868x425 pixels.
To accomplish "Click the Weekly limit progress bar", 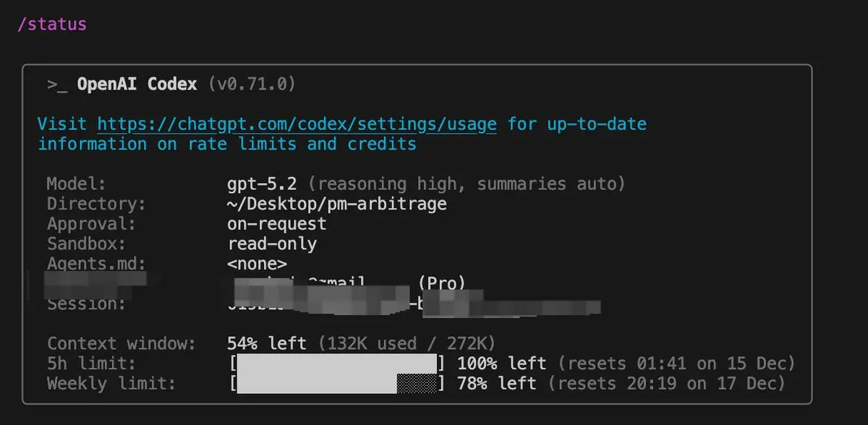I will (x=337, y=383).
